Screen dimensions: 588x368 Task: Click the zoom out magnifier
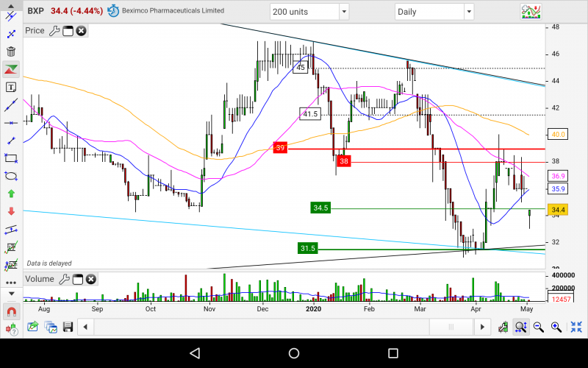point(539,327)
